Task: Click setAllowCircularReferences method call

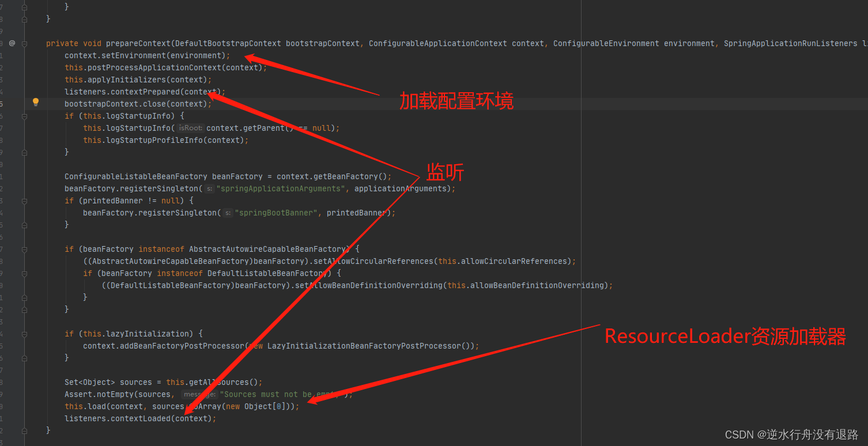Action: pos(376,261)
